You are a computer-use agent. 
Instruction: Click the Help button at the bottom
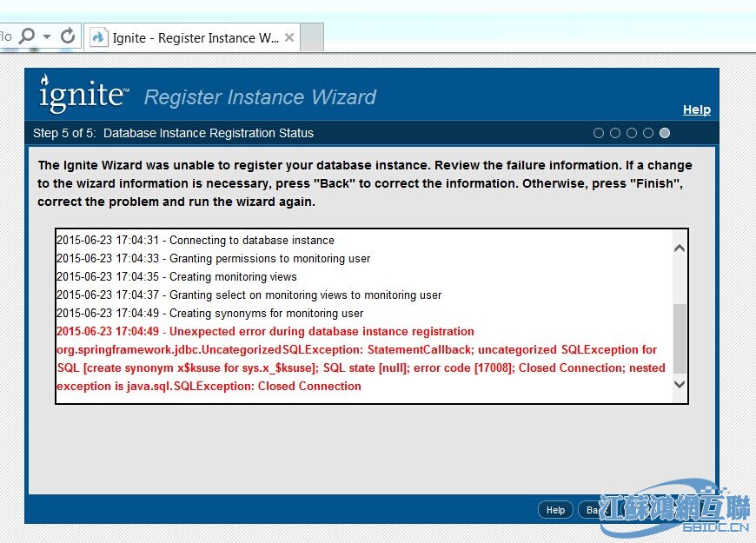(555, 510)
